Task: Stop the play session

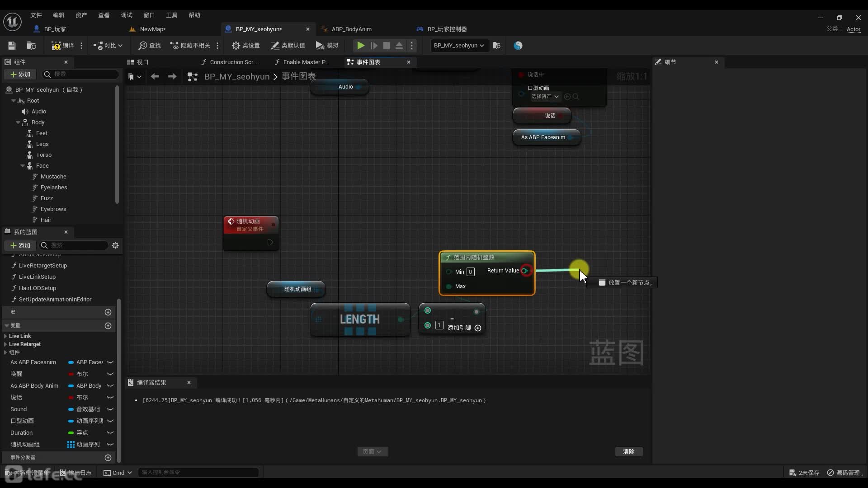Action: pos(386,46)
